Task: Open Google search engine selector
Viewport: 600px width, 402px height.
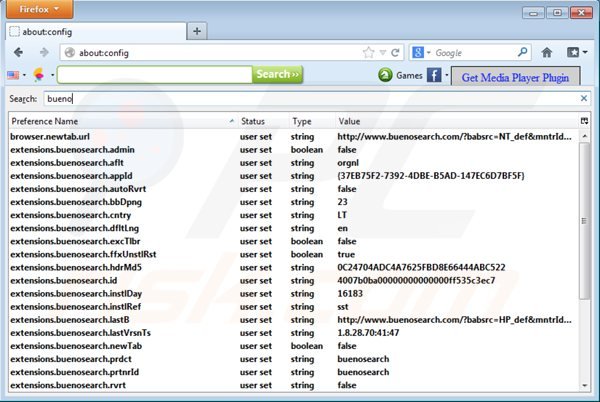Action: click(x=421, y=52)
